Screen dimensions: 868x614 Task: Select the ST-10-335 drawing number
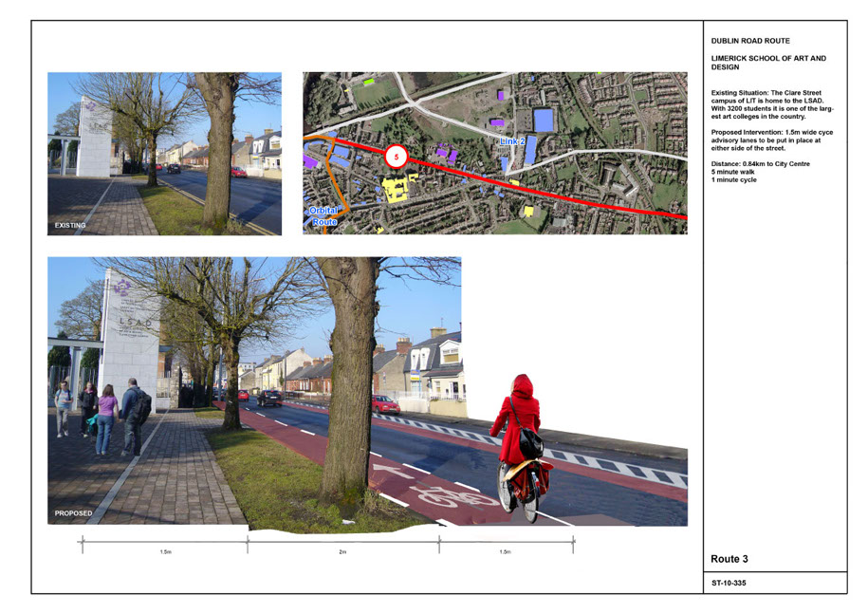[729, 583]
